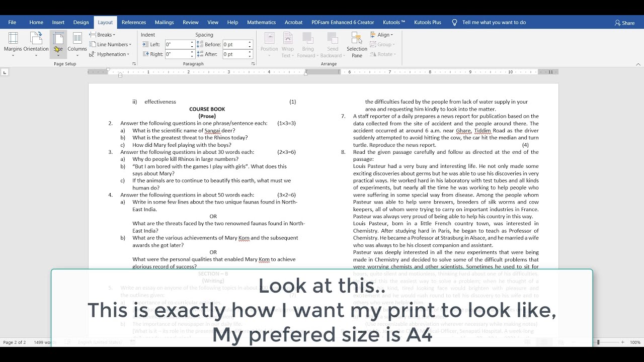This screenshot has height=362, width=644.
Task: Open the Rotate dropdown
Action: click(x=383, y=54)
